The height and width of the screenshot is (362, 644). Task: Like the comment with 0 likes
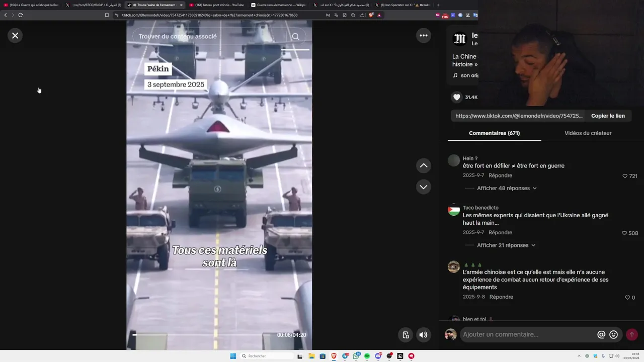627,297
